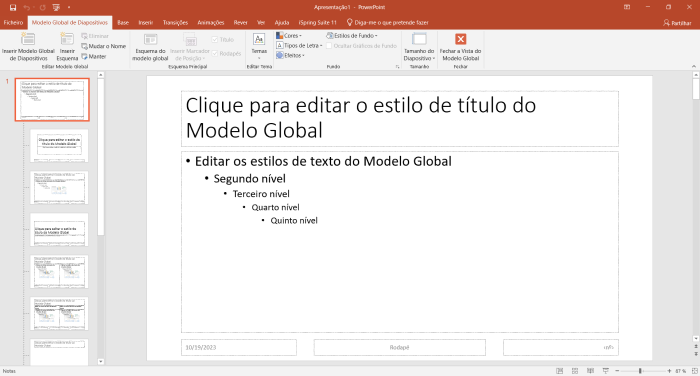Open the Efeitos dropdown

tap(290, 55)
